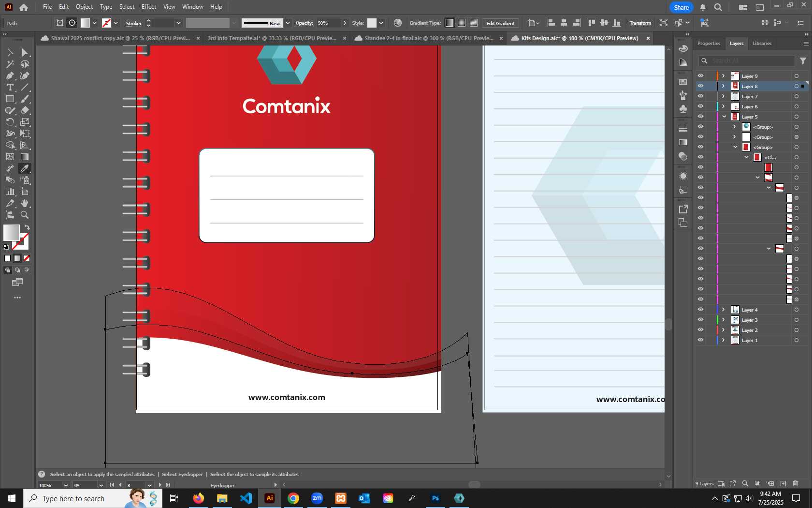Screen dimensions: 812x508
Task: Click the large Fill gradient swatch
Action: pos(11,233)
